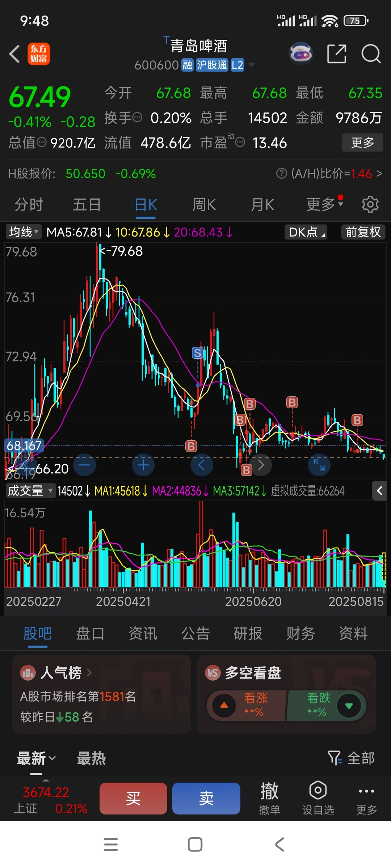Open DK点 dropdown
Viewport: 391px width, 868px height.
pyautogui.click(x=306, y=232)
